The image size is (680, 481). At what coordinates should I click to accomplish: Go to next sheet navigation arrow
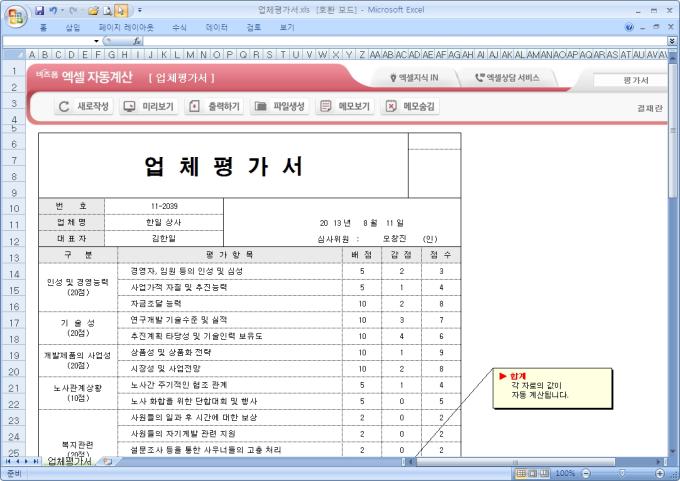(26, 461)
